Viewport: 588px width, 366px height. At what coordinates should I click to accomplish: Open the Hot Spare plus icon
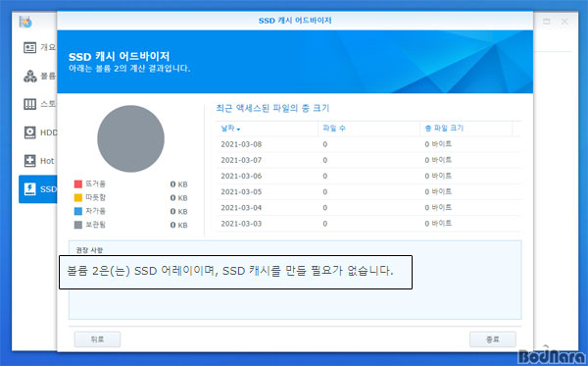(29, 161)
